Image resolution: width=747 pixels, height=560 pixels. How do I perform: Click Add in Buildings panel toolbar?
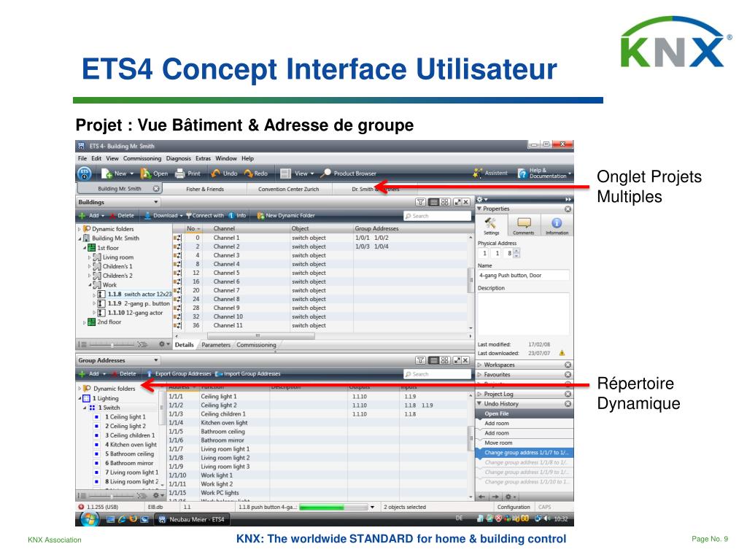coord(91,215)
